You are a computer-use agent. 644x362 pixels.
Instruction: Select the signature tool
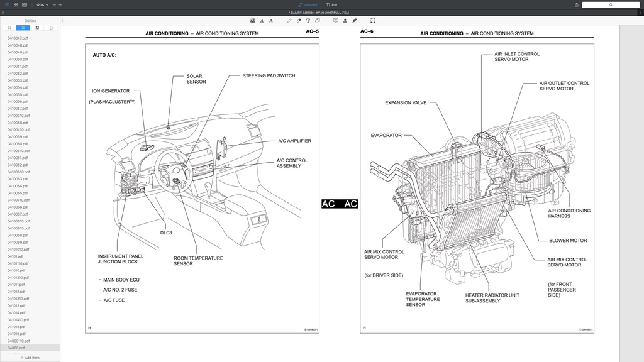coord(354,20)
